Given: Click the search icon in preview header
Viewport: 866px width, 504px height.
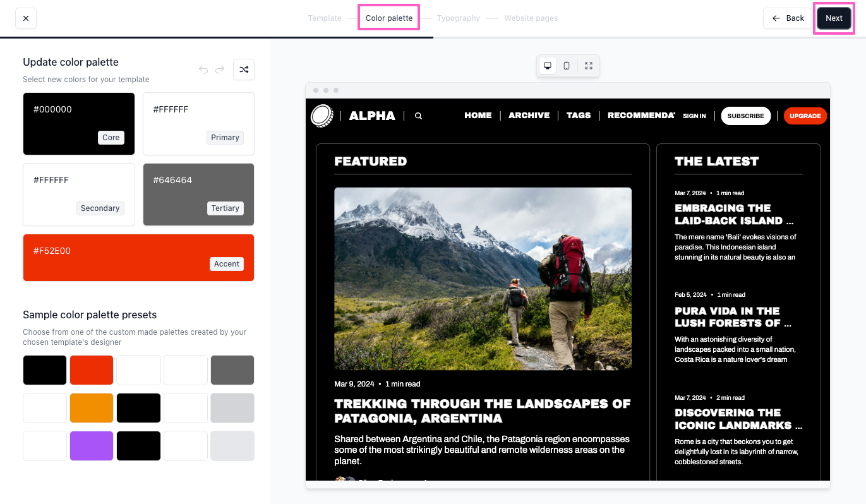Looking at the screenshot, I should click(418, 116).
